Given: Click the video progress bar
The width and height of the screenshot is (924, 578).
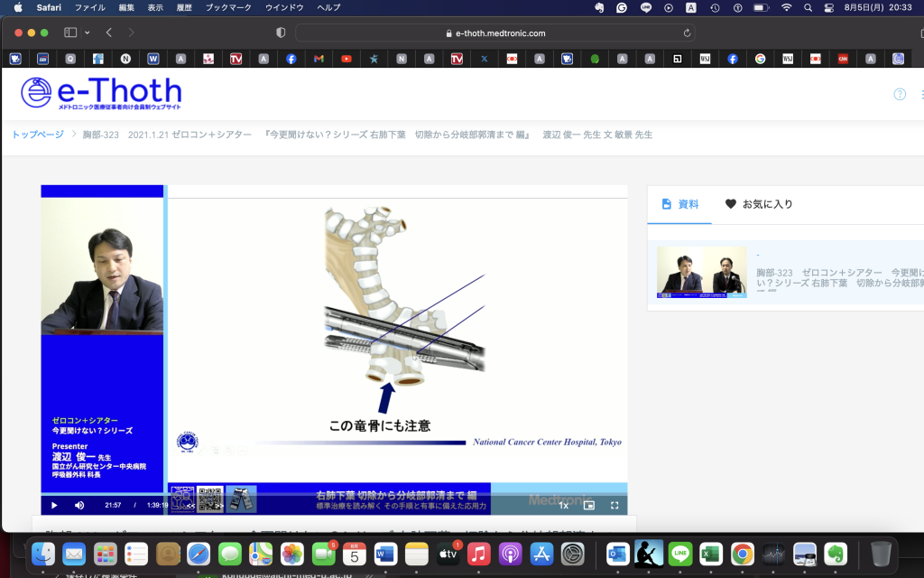Looking at the screenshot, I should [334, 495].
